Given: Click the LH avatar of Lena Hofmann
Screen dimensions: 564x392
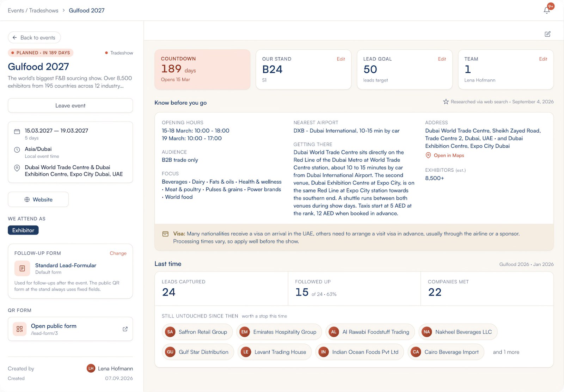Looking at the screenshot, I should pyautogui.click(x=91, y=368).
